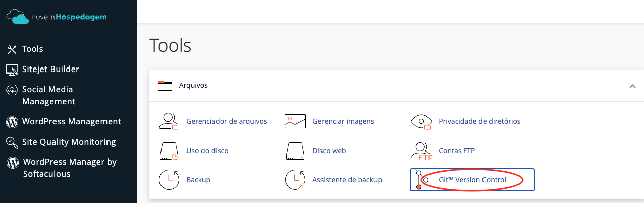Viewport: 644px width, 203px height.
Task: Open Tools in the sidebar menu
Action: click(x=33, y=49)
